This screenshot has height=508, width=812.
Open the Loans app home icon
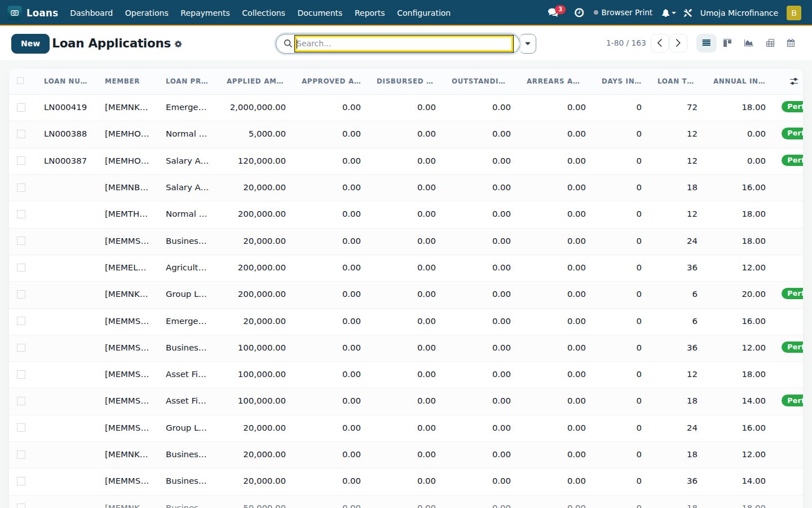pos(15,12)
